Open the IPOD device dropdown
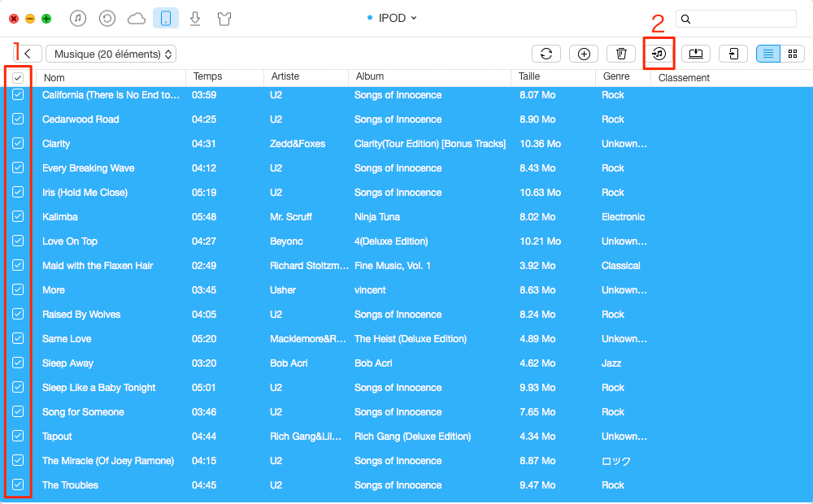 (392, 18)
